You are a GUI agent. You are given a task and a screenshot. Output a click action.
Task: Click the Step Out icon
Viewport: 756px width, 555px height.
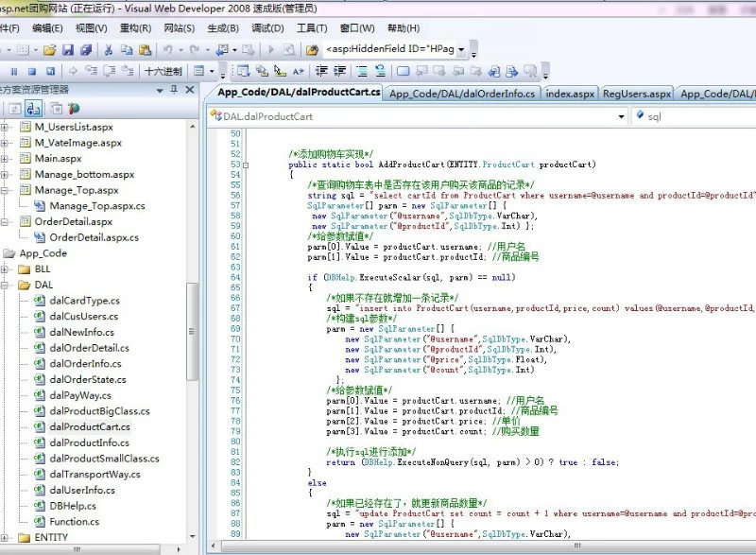(128, 71)
